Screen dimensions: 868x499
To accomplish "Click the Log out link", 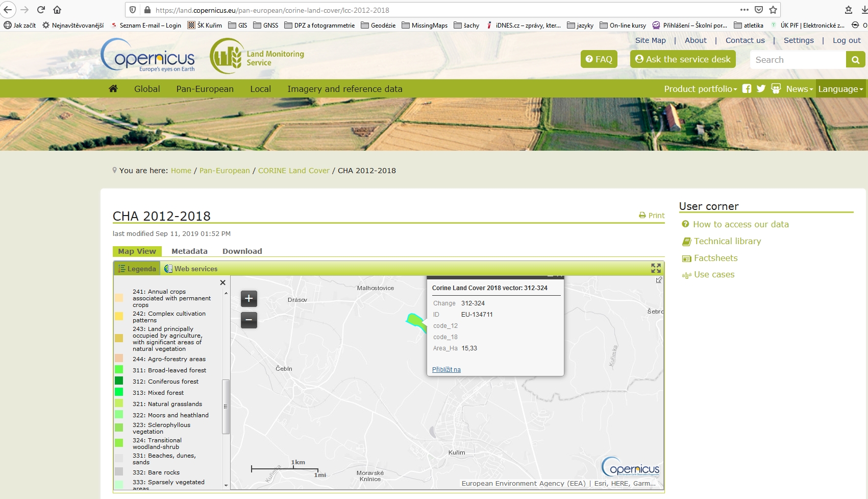I will click(847, 40).
